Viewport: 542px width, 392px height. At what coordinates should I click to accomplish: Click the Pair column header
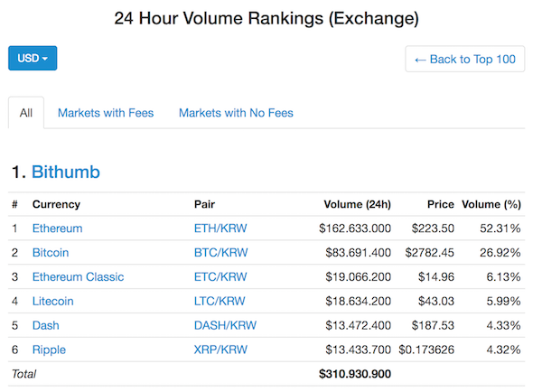(x=205, y=204)
